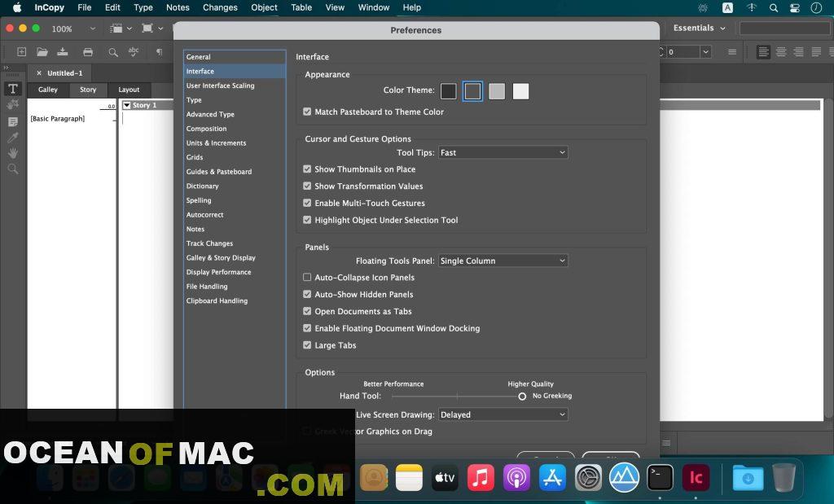This screenshot has height=504, width=834.
Task: Select the Note tool in toolbox
Action: click(x=13, y=122)
